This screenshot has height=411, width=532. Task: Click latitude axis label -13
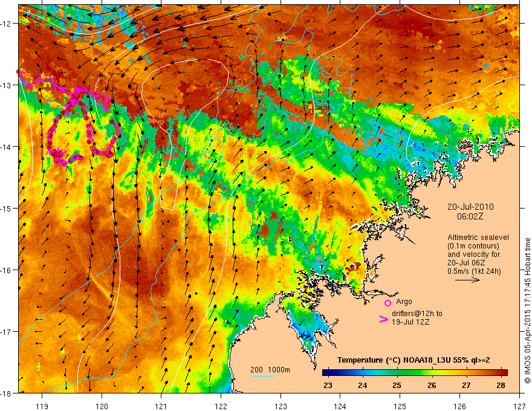click(6, 85)
